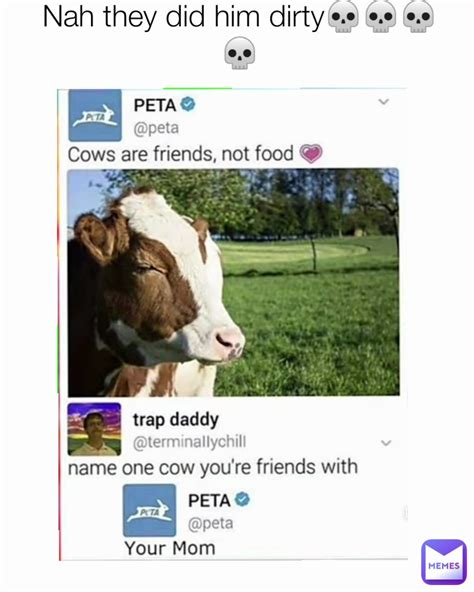The image size is (474, 592).
Task: Open the @peta handle in the reply
Action: [210, 524]
